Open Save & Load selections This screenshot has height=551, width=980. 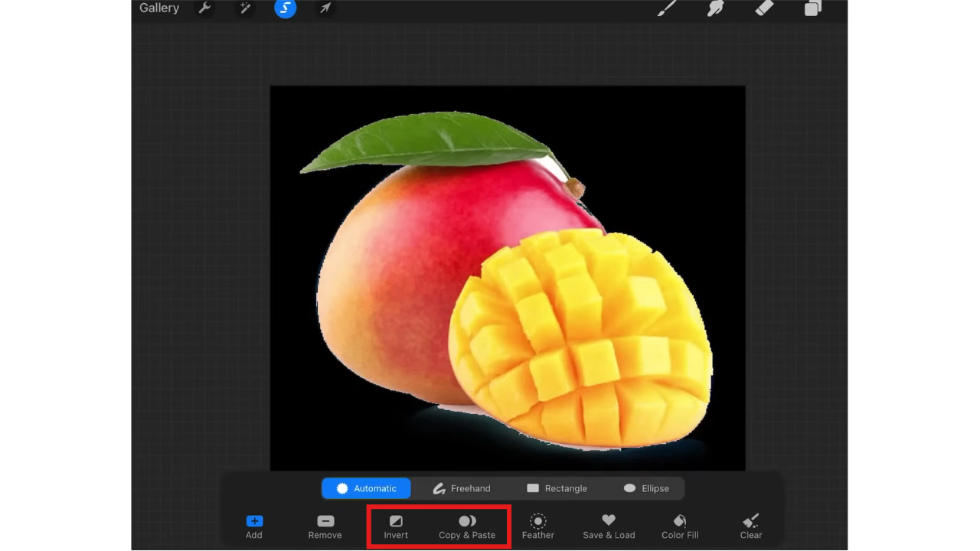pos(609,527)
